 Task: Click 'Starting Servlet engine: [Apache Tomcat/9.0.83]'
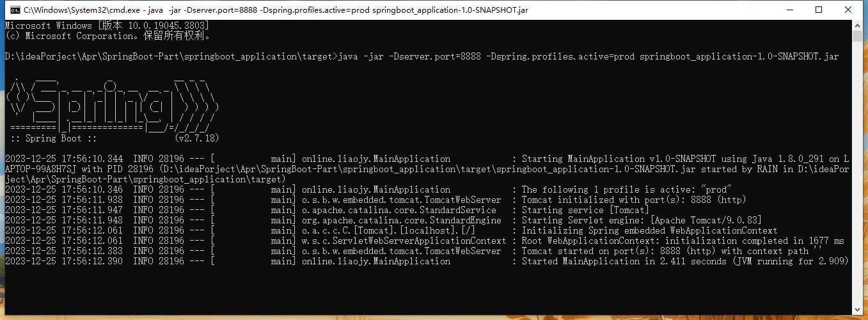point(642,220)
